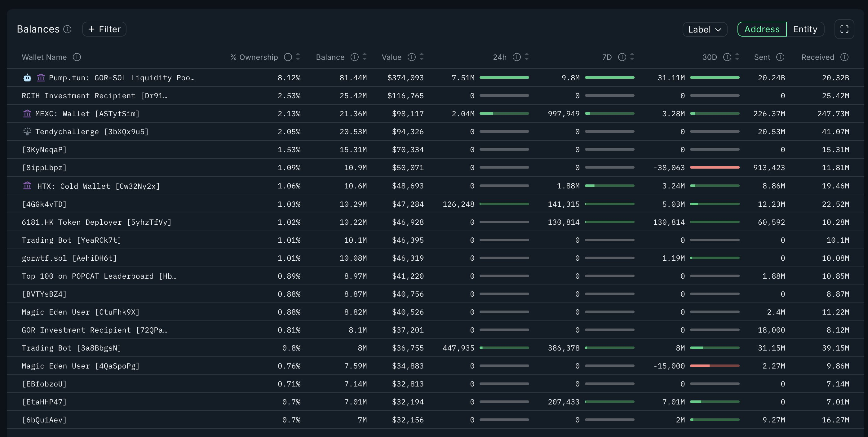
Task: Click the Sent column header
Action: tap(762, 57)
